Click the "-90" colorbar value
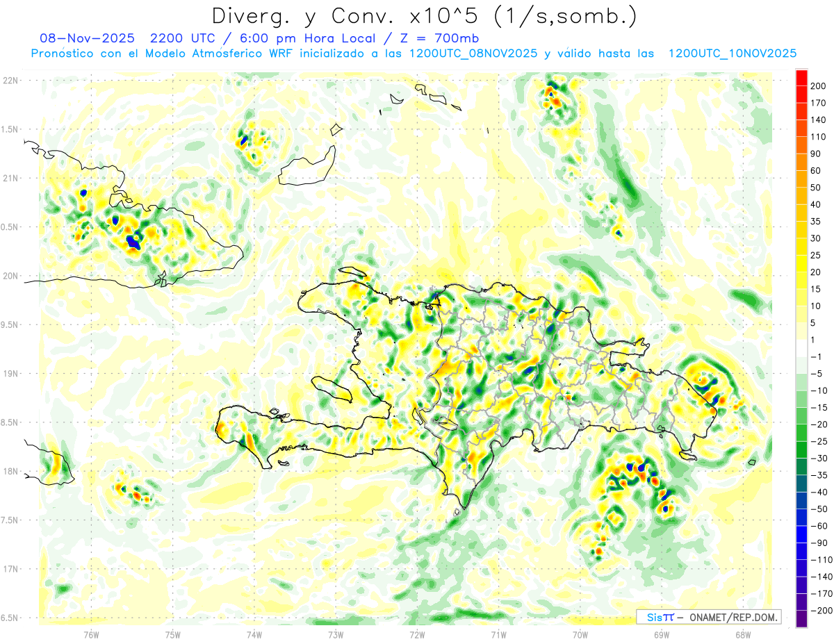Image resolution: width=834 pixels, height=644 pixels. click(x=818, y=543)
